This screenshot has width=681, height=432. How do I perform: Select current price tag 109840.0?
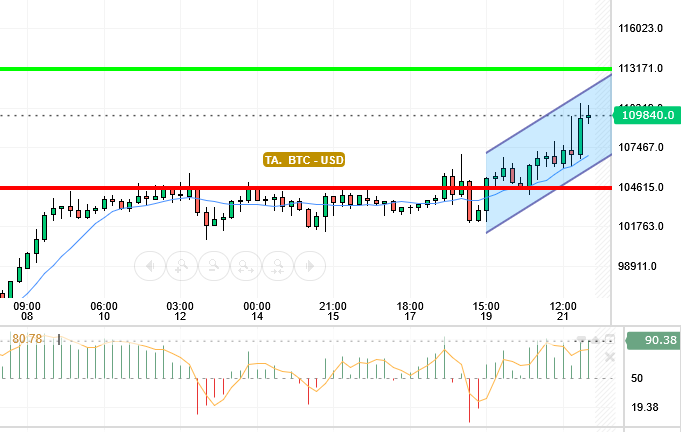[x=647, y=115]
